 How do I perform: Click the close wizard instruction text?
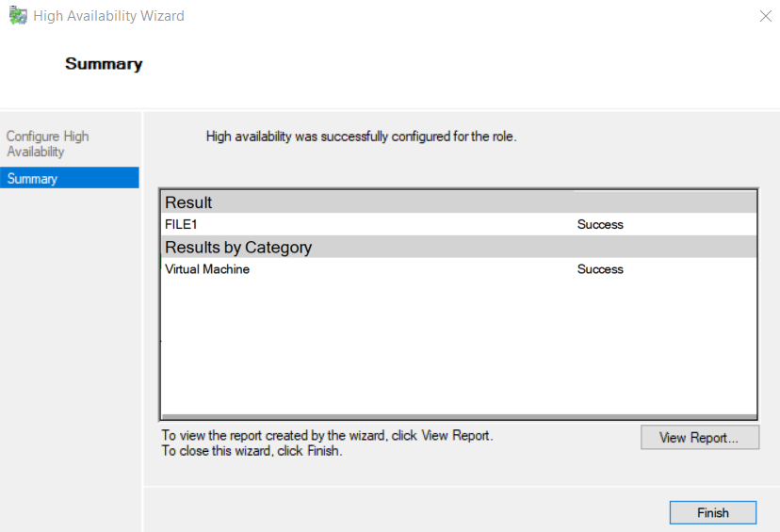(x=252, y=451)
